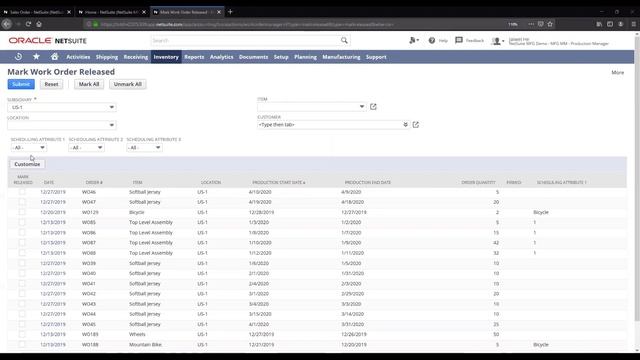Open a new browser tab

(230, 12)
